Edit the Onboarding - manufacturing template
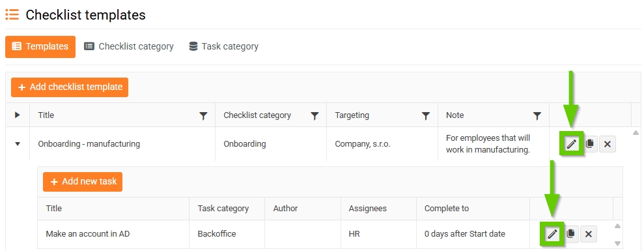Viewport: 644px width, 251px height. pyautogui.click(x=572, y=143)
